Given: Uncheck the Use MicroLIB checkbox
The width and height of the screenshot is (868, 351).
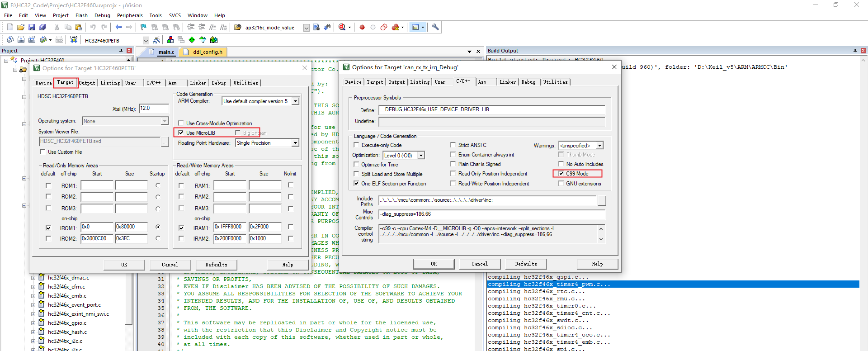Looking at the screenshot, I should (181, 133).
